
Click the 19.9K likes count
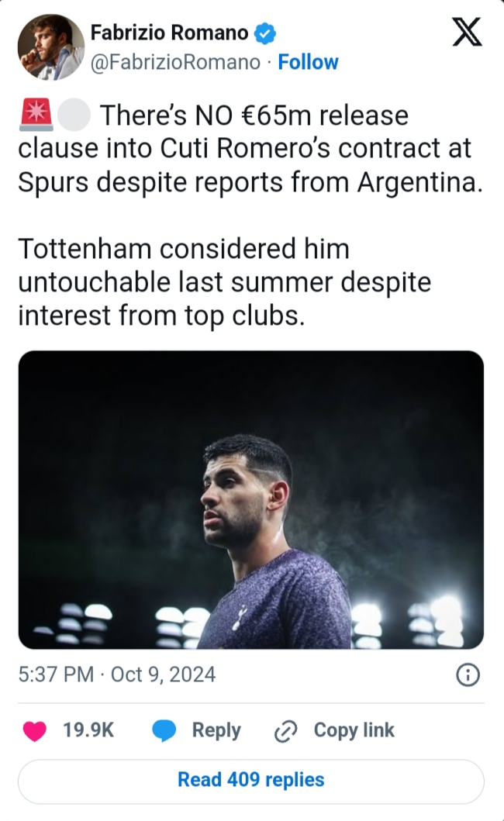[88, 730]
